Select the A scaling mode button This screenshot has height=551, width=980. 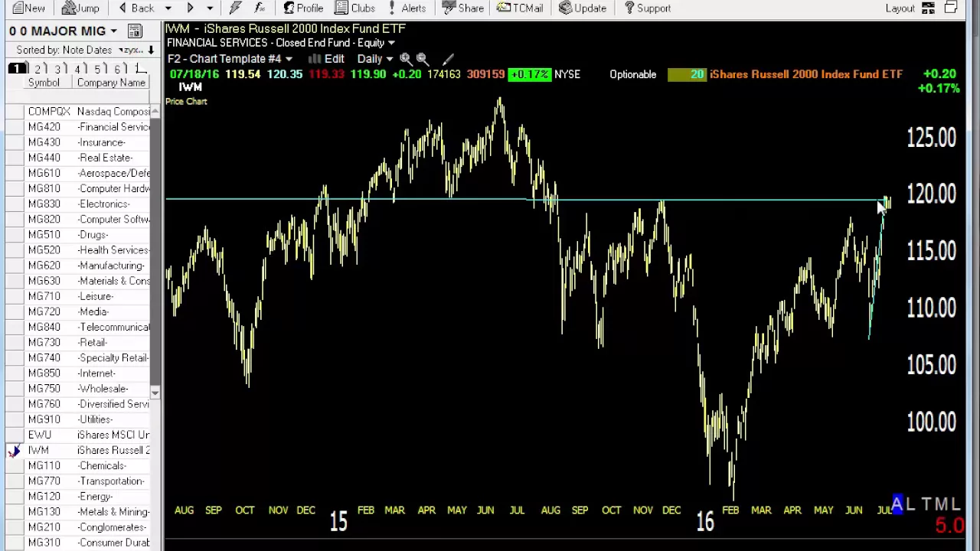[897, 504]
